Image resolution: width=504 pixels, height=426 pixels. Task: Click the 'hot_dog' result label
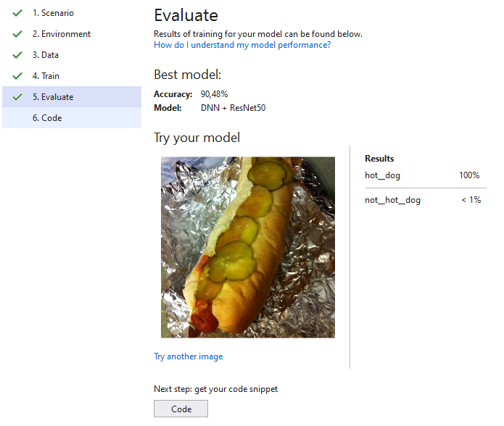382,175
